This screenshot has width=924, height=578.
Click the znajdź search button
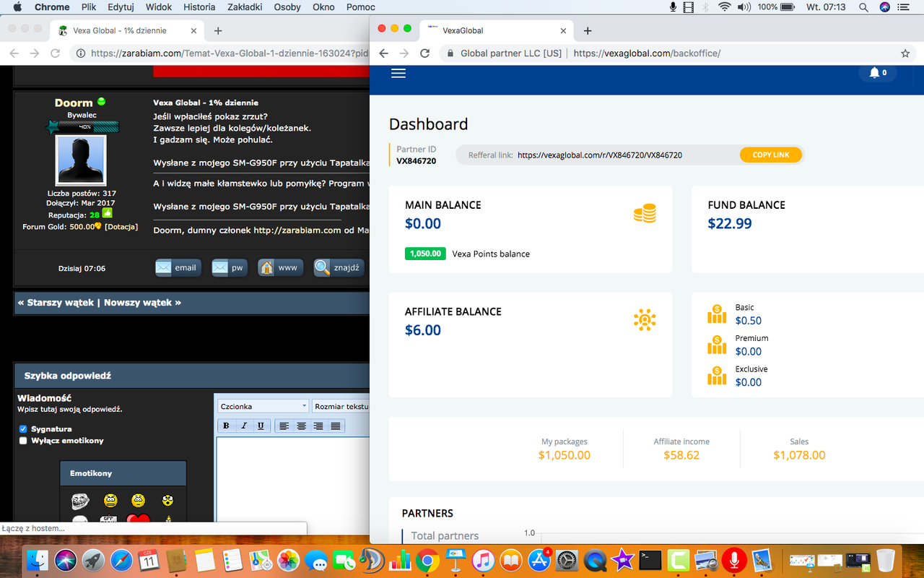(339, 267)
